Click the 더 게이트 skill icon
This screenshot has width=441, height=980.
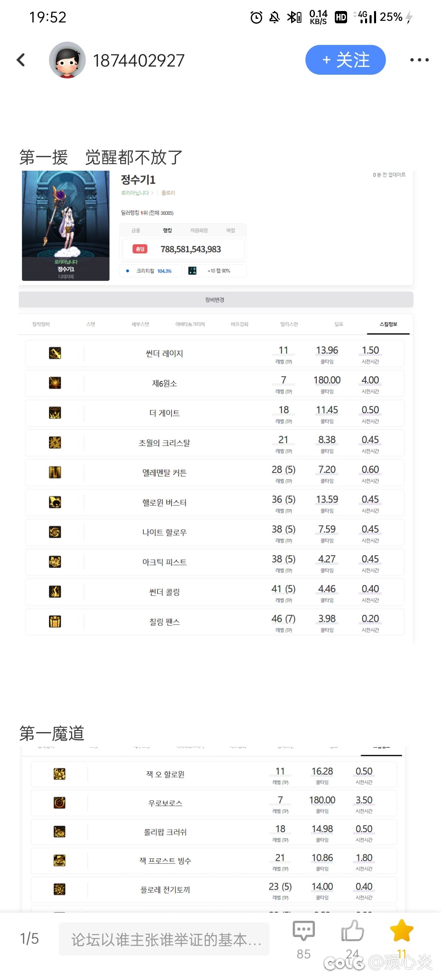point(55,413)
